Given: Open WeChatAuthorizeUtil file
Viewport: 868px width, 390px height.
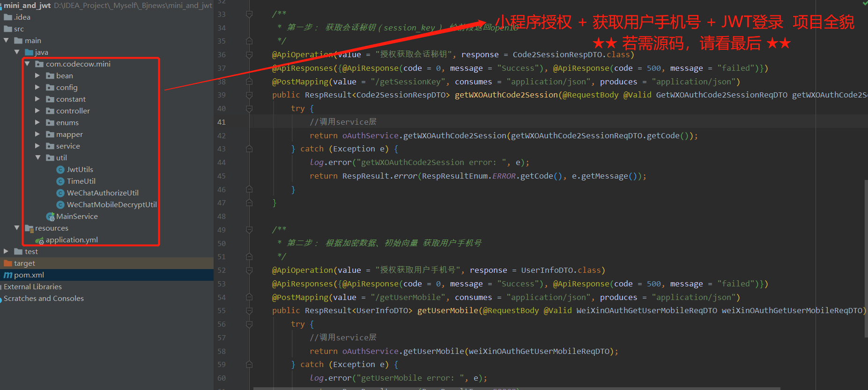Looking at the screenshot, I should tap(103, 193).
